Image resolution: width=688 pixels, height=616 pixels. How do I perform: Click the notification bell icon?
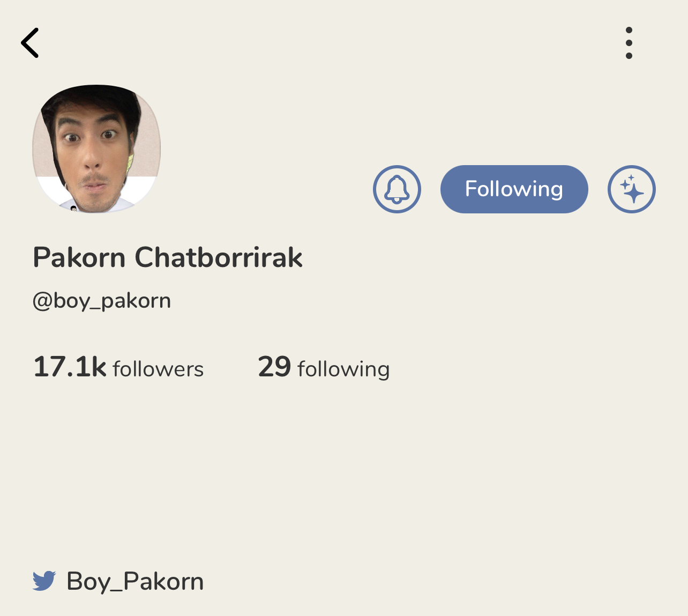(x=397, y=189)
